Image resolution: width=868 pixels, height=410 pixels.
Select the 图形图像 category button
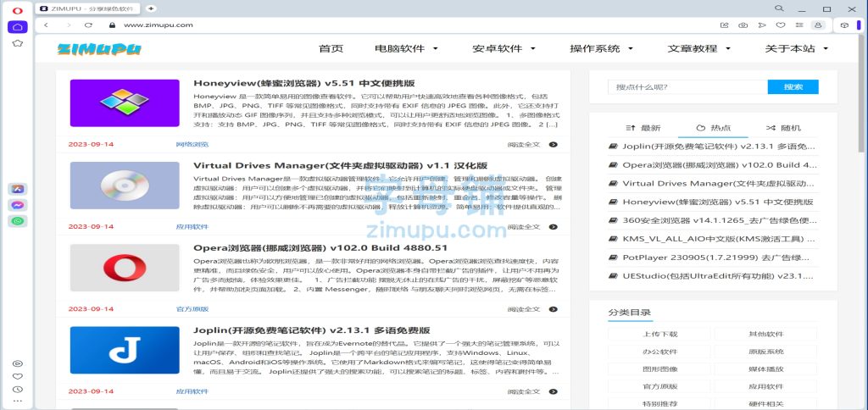point(659,369)
